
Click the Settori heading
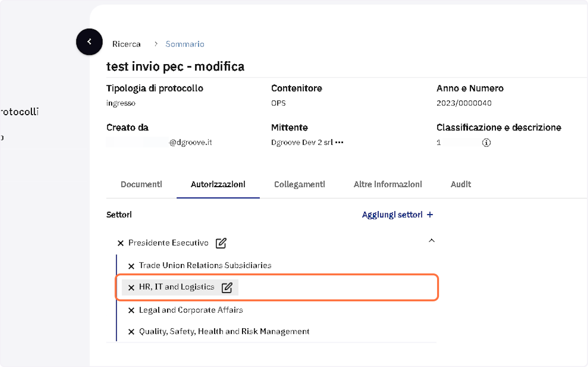(119, 215)
